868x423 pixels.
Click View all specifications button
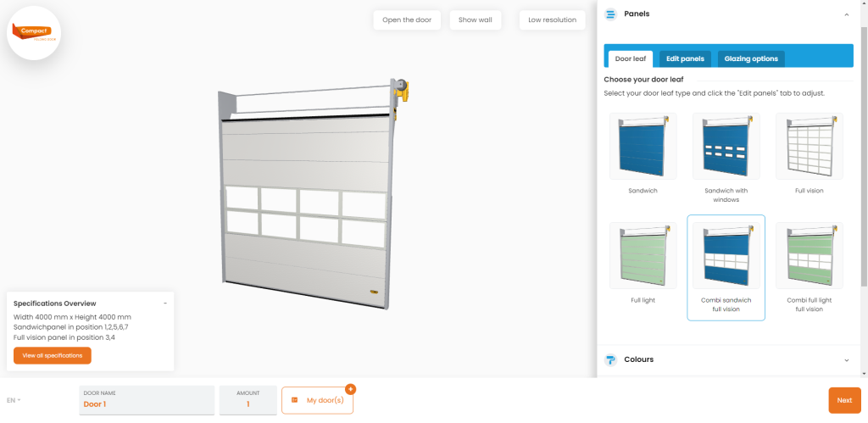pos(53,355)
